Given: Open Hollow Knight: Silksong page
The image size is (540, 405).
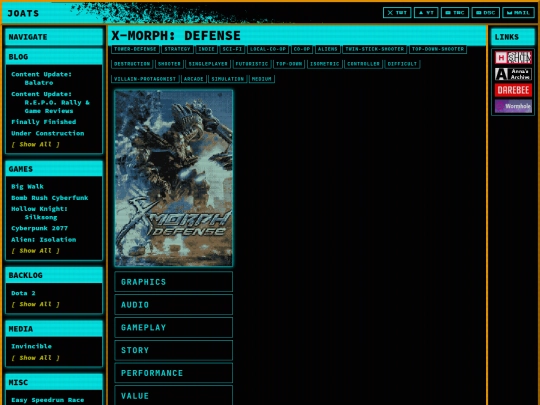Looking at the screenshot, I should point(39,213).
